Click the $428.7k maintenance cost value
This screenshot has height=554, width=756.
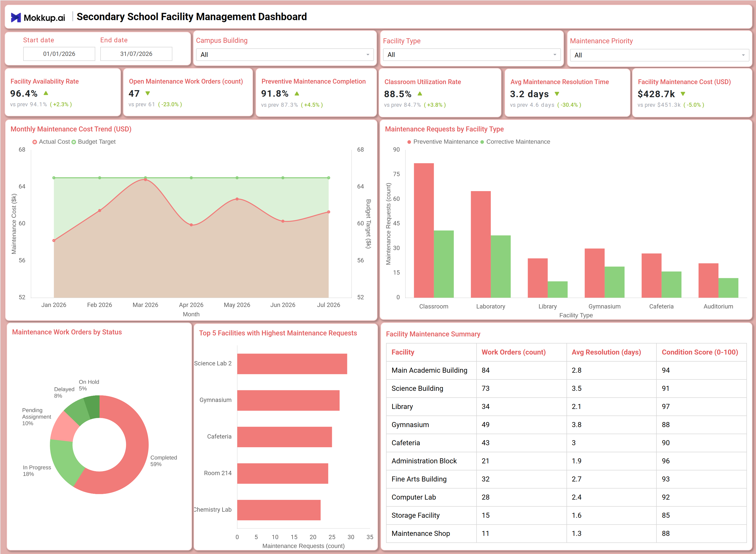pos(656,94)
